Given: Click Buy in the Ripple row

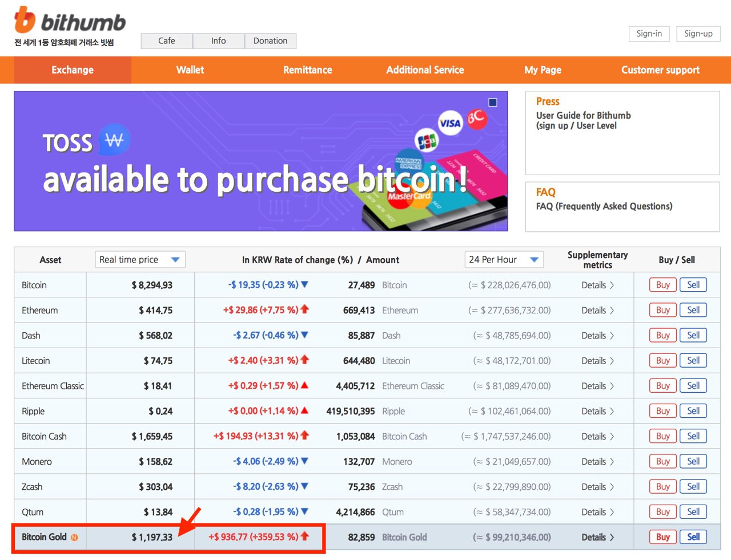Looking at the screenshot, I should coord(663,411).
